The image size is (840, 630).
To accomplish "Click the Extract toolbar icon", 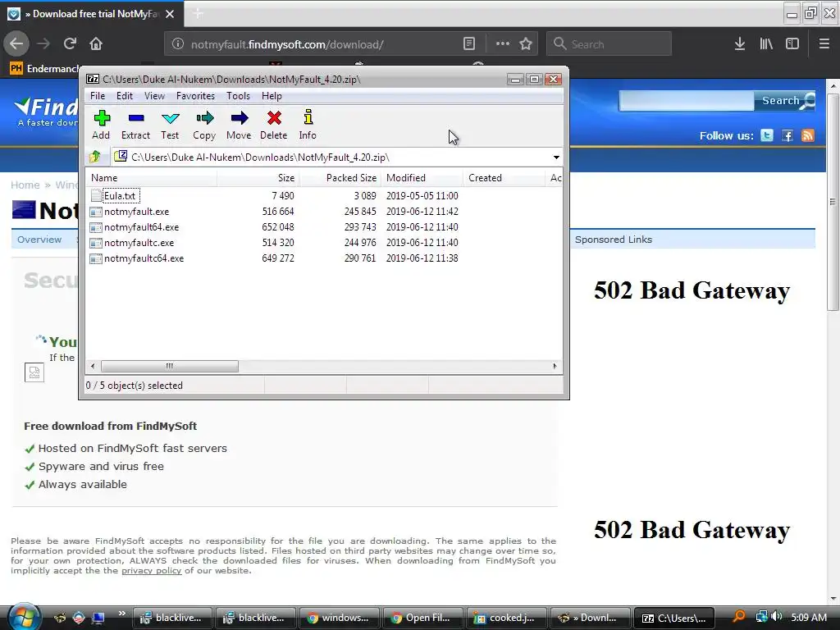I will coord(135,126).
